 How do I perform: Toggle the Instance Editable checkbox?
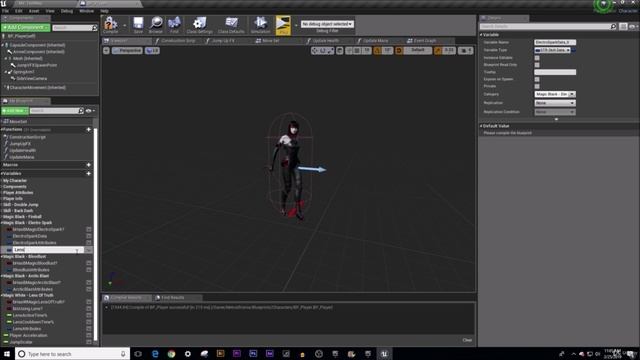coord(537,58)
